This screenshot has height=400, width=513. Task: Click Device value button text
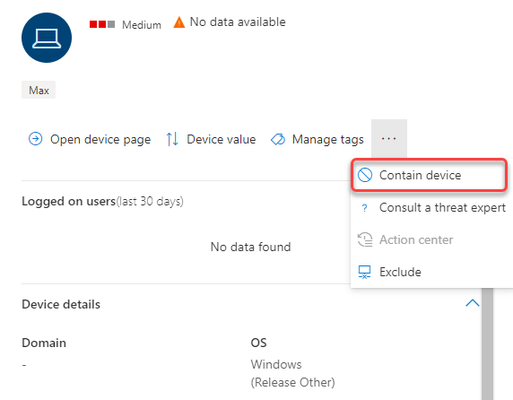click(221, 139)
